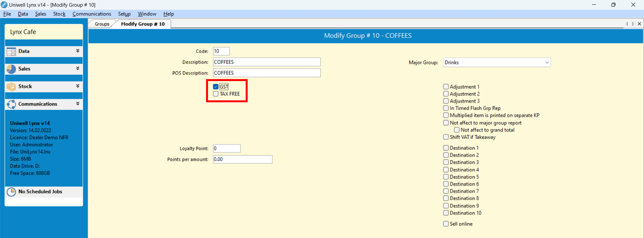Click the Sales pie chart icon
Image resolution: width=644 pixels, height=238 pixels.
click(11, 69)
